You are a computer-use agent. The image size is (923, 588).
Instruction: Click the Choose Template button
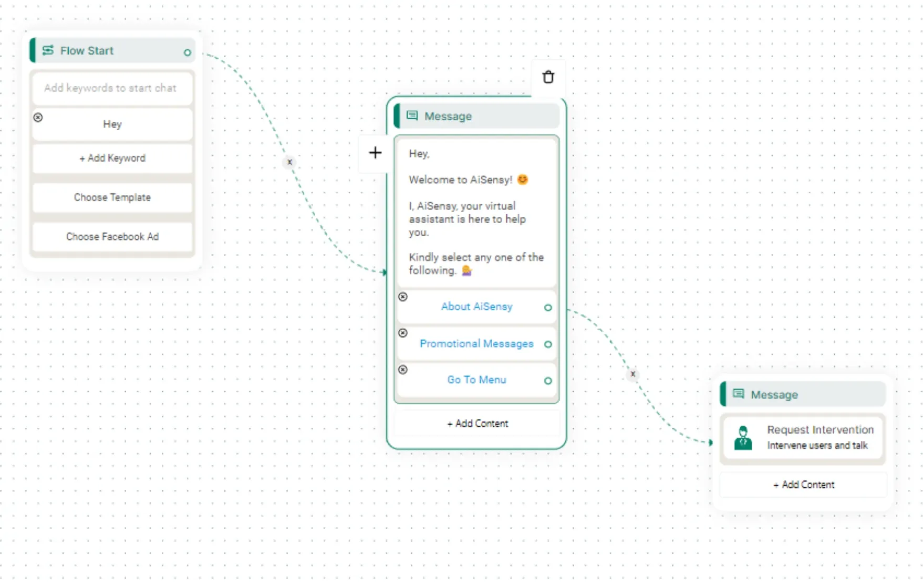(x=112, y=197)
